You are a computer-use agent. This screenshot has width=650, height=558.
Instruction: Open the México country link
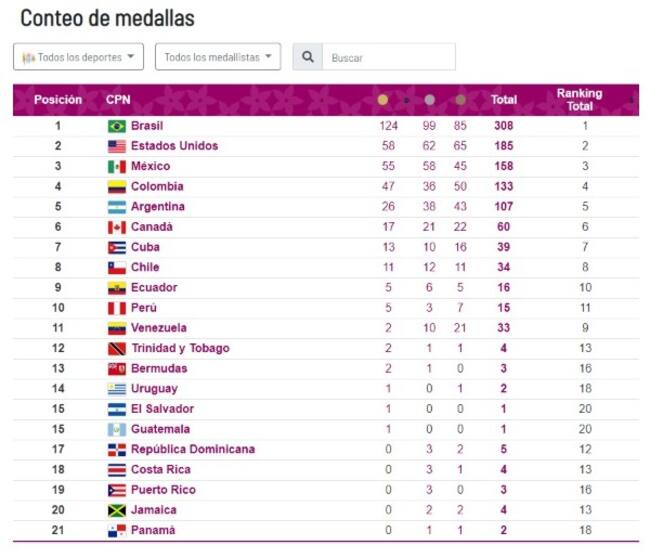[x=150, y=166]
